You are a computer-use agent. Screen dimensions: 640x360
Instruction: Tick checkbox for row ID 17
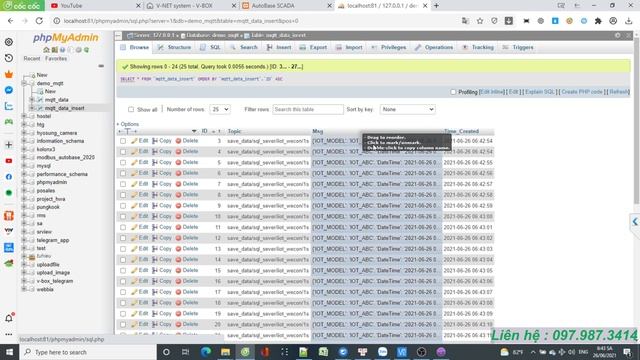(x=123, y=292)
